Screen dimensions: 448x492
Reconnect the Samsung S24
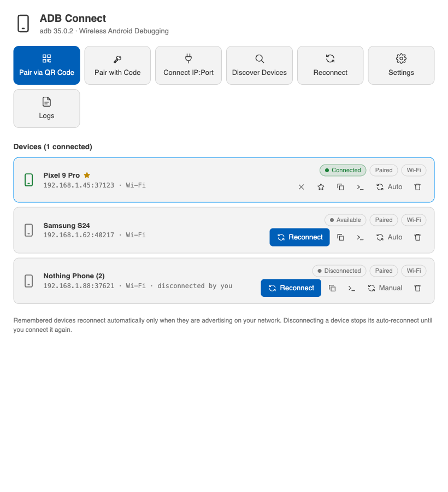tap(299, 237)
